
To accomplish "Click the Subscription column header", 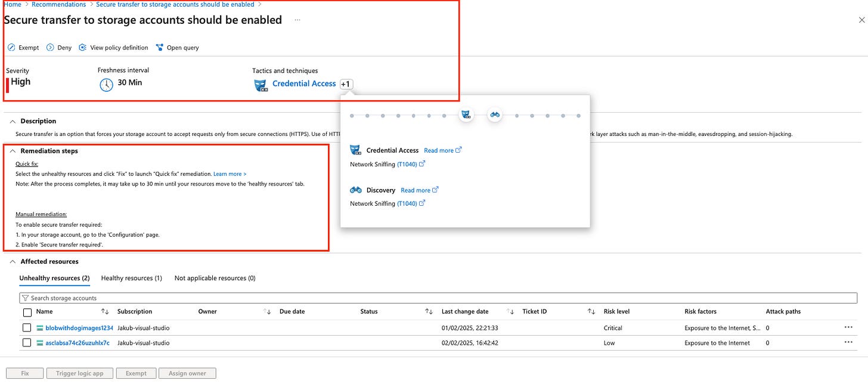I will click(135, 311).
